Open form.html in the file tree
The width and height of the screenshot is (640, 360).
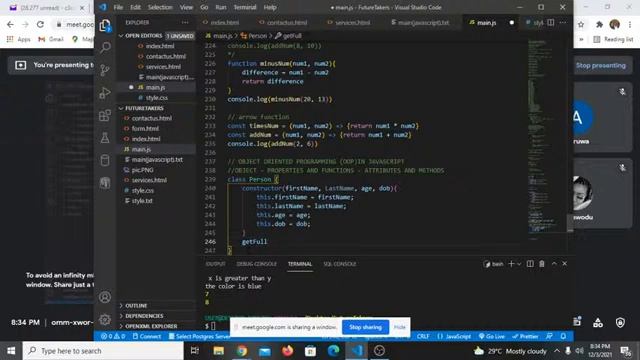(145, 129)
